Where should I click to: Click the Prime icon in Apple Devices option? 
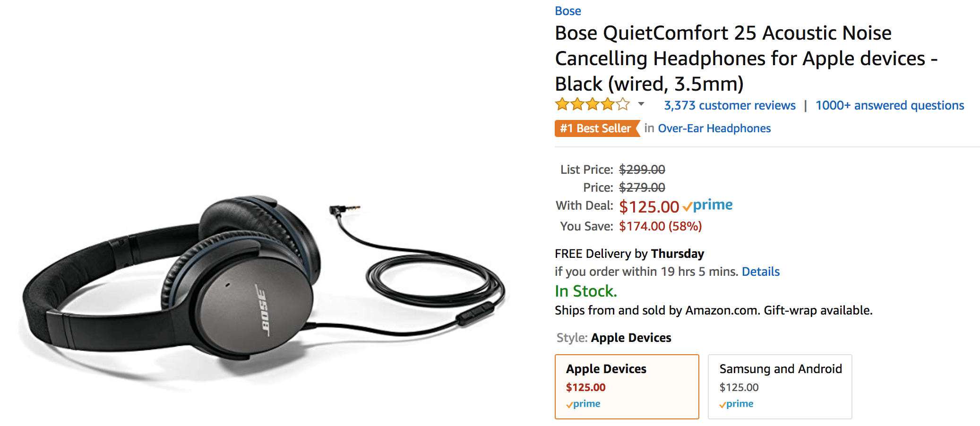pyautogui.click(x=584, y=404)
